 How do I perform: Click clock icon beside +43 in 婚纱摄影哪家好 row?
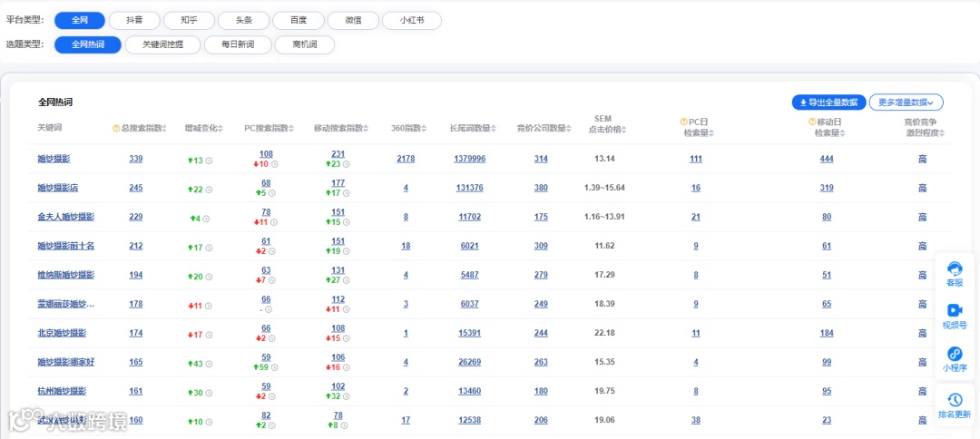point(209,364)
